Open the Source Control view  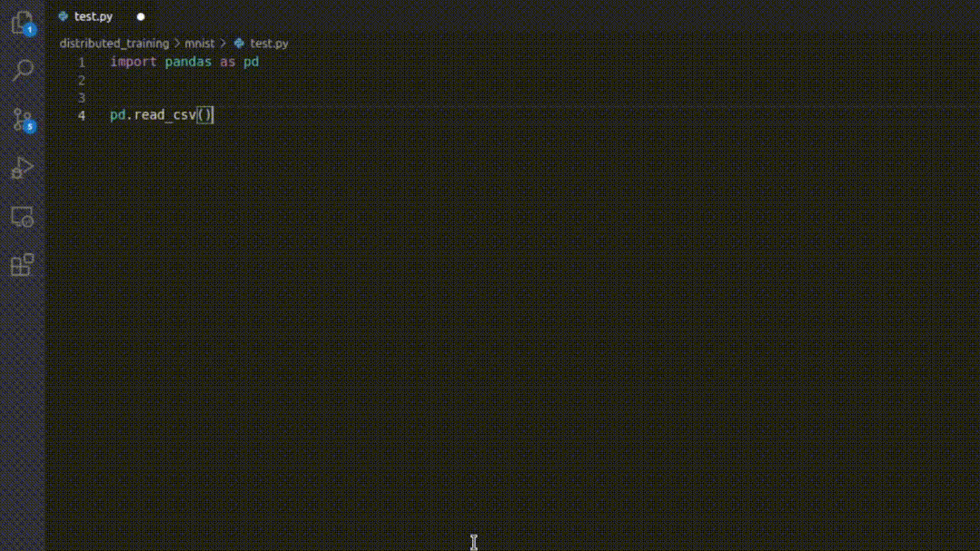click(22, 119)
